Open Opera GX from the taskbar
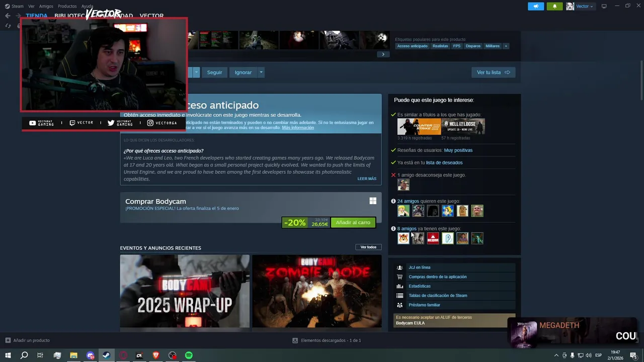The image size is (644, 362). 123,355
